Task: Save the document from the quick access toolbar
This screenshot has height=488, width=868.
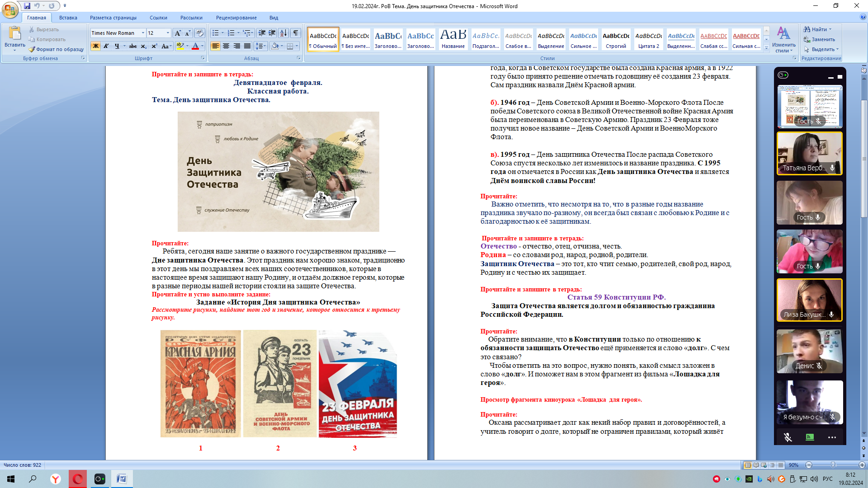Action: tap(27, 6)
